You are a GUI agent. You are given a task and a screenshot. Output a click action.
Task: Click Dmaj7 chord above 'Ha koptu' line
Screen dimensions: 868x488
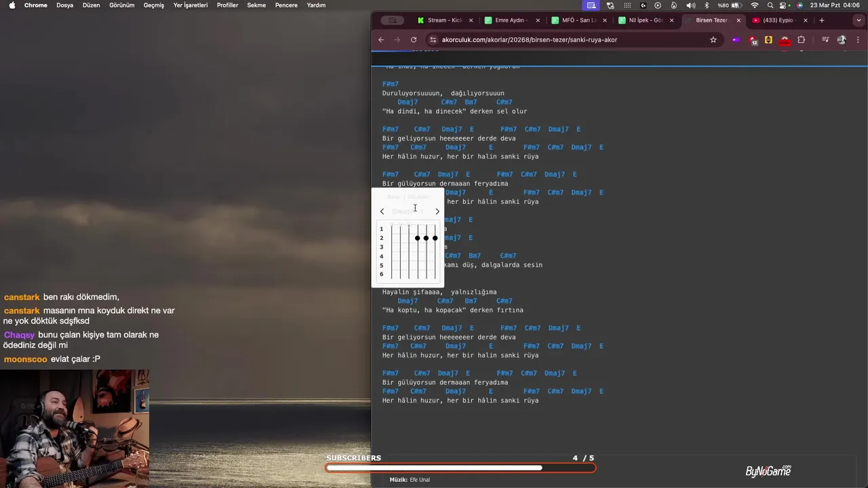pyautogui.click(x=408, y=301)
